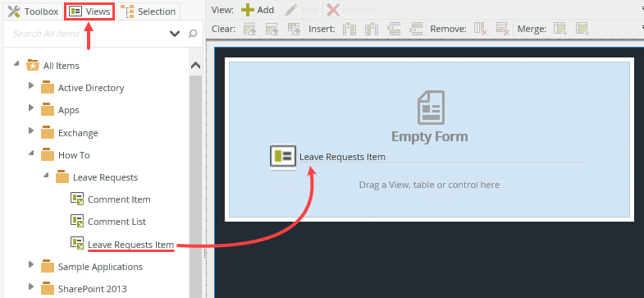Switch to the Views tab
The image size is (644, 298).
(x=90, y=11)
